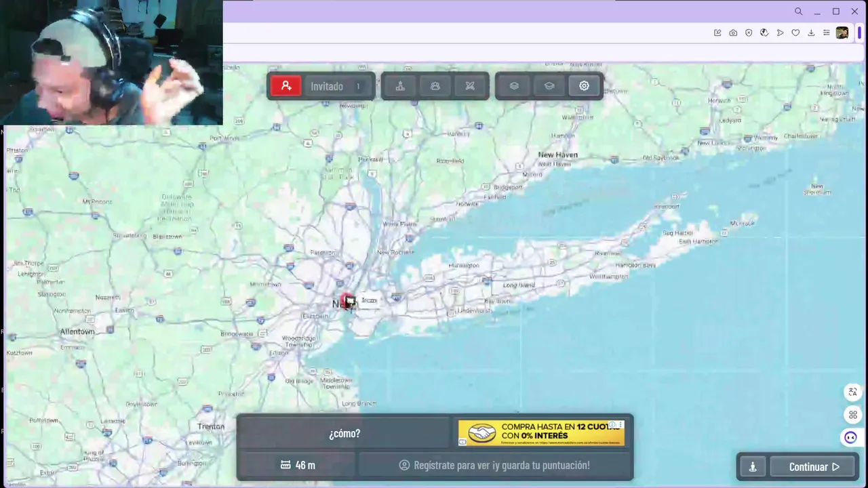Click the New Haven label on the map

tap(558, 155)
